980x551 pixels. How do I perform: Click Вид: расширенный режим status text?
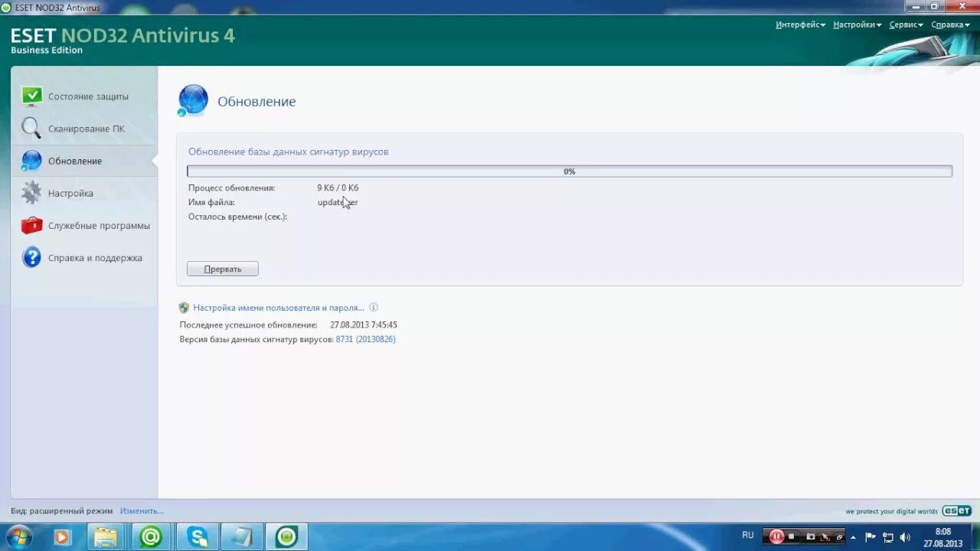click(62, 510)
